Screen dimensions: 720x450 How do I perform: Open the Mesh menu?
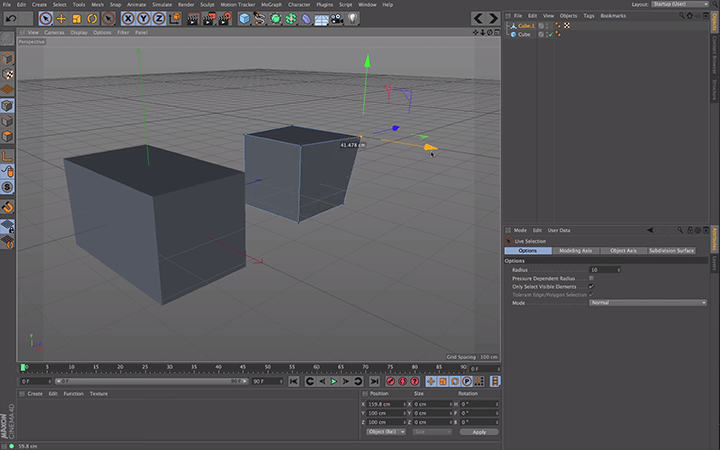pos(97,5)
